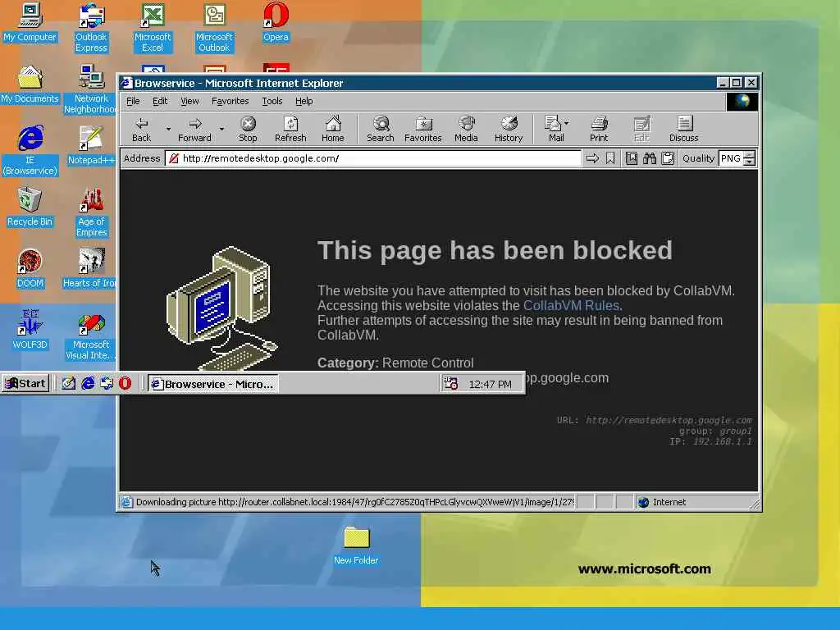Click the bookmark ribbon icon
This screenshot has height=630, width=840.
click(x=610, y=158)
